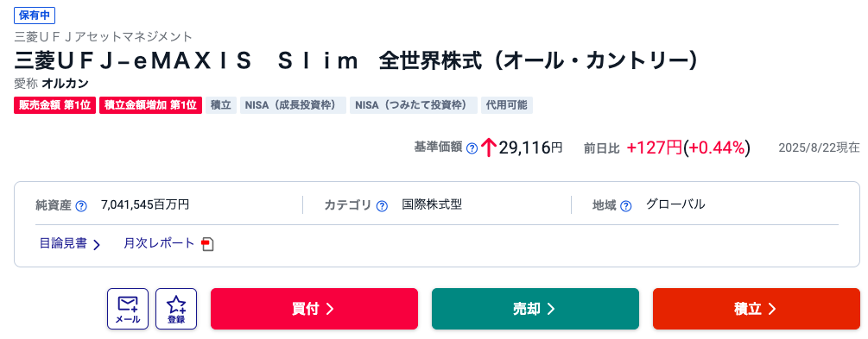Click PDF icon beside 月次レポート
Image resolution: width=868 pixels, height=339 pixels.
click(207, 244)
